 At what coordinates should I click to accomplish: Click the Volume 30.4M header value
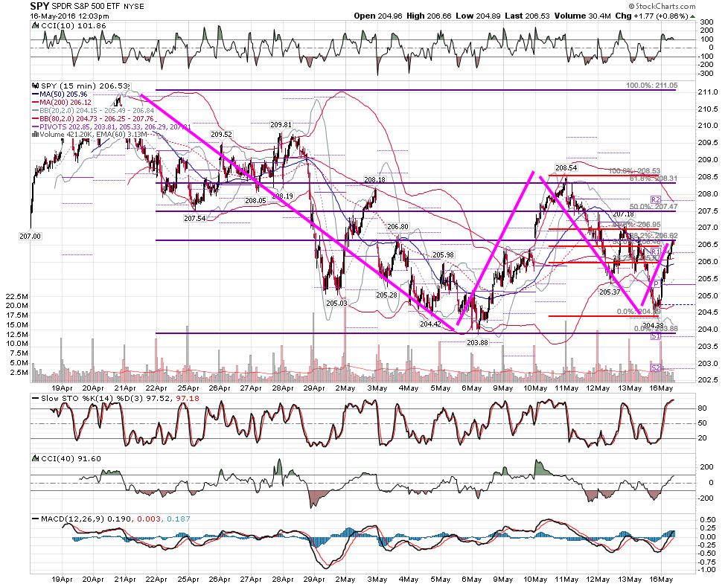tap(582, 16)
